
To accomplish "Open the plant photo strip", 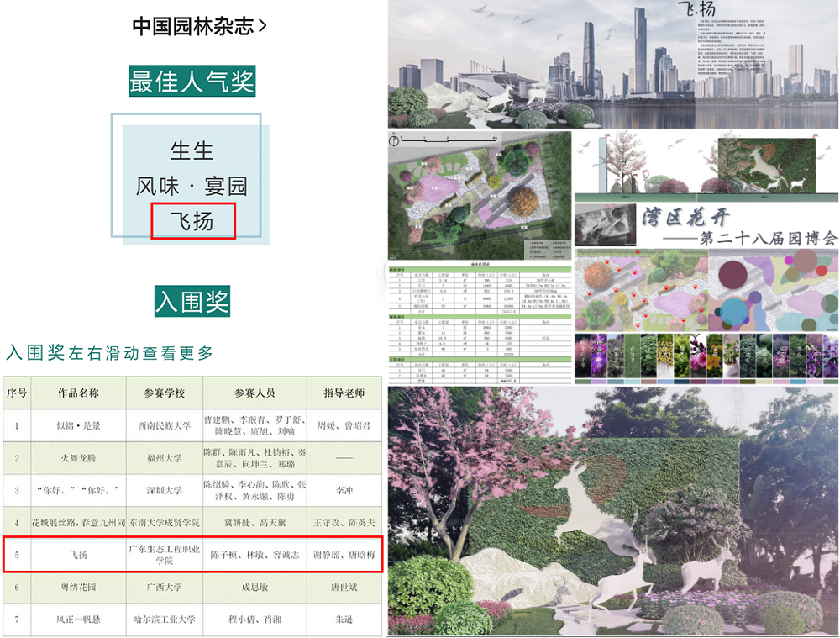I will pos(706,359).
